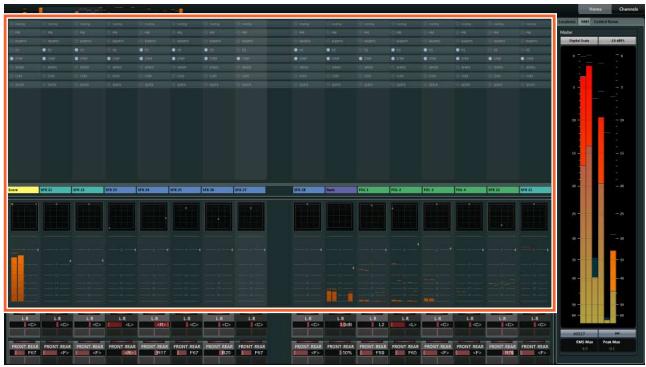The width and height of the screenshot is (646, 367).
Task: Click the fader handle on SFX 12 channel
Action: coord(103,260)
